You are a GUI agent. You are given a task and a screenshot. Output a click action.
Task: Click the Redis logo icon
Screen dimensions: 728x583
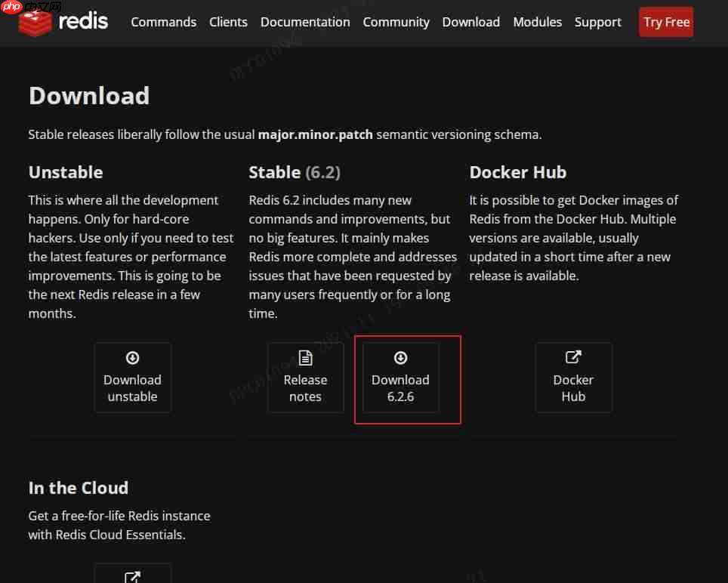pyautogui.click(x=35, y=22)
